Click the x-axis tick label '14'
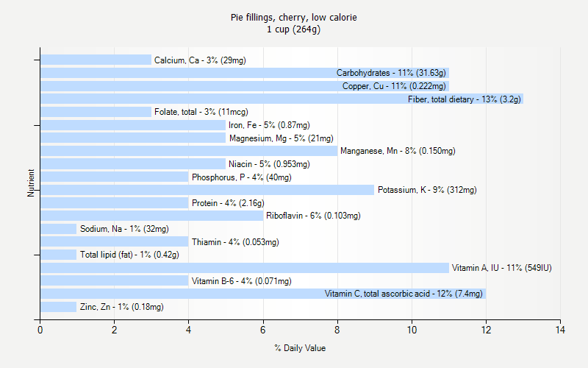The height and width of the screenshot is (368, 588). pyautogui.click(x=560, y=330)
